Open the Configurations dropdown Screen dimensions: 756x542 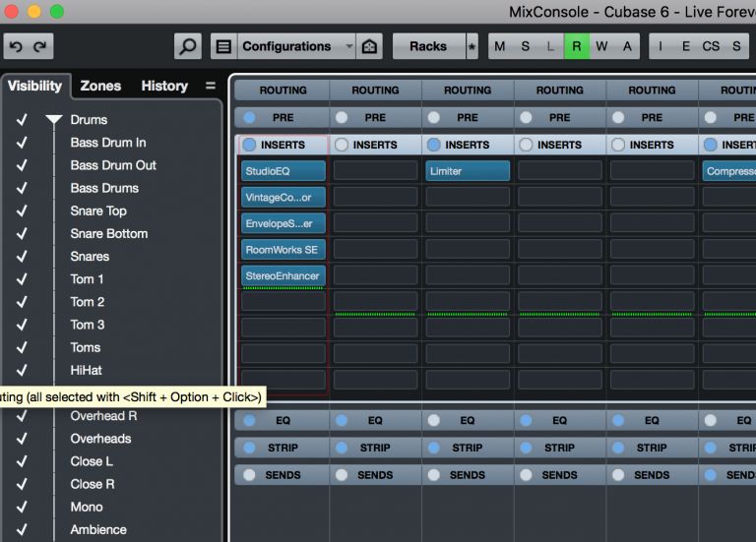coord(295,46)
